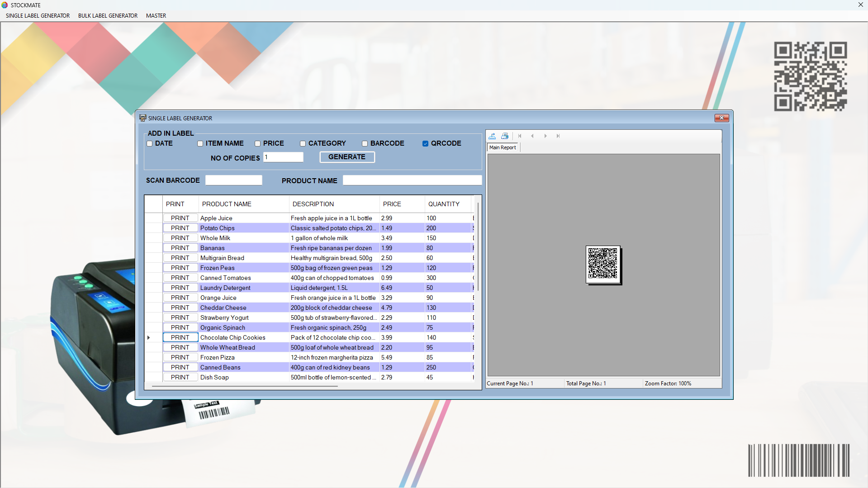Viewport: 868px width, 488px height.
Task: Tick the ITEM NAME checkbox
Action: point(200,143)
